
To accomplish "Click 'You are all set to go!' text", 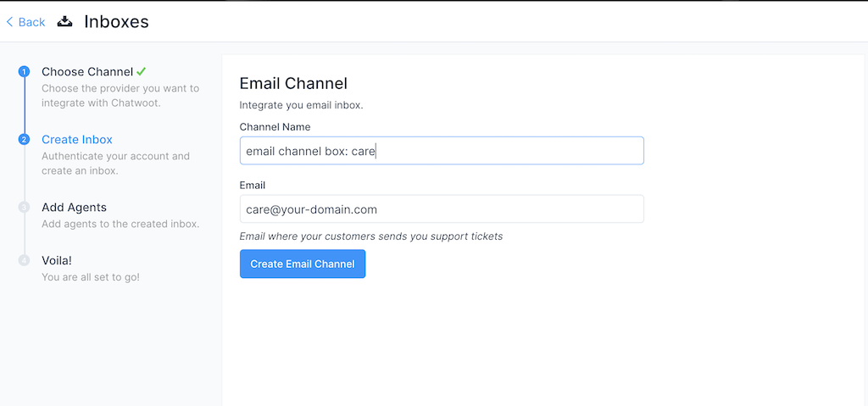I will click(91, 277).
